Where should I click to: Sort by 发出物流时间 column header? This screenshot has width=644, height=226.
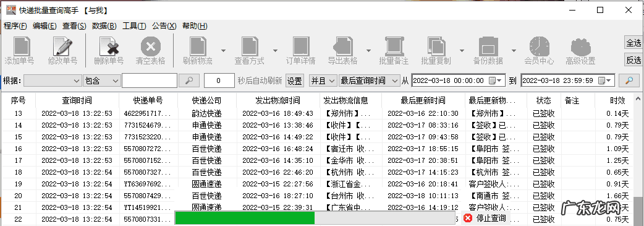[278, 100]
